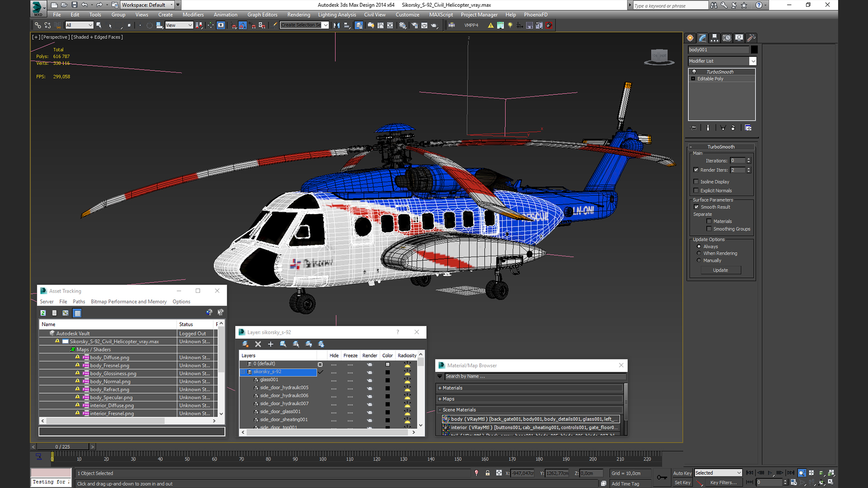Click the Open File folder icon
This screenshot has height=488, width=868.
(x=64, y=5)
